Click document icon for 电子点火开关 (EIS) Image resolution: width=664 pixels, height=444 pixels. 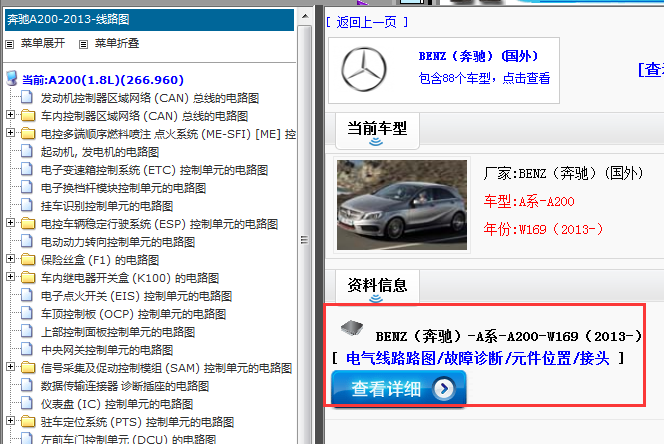click(27, 295)
